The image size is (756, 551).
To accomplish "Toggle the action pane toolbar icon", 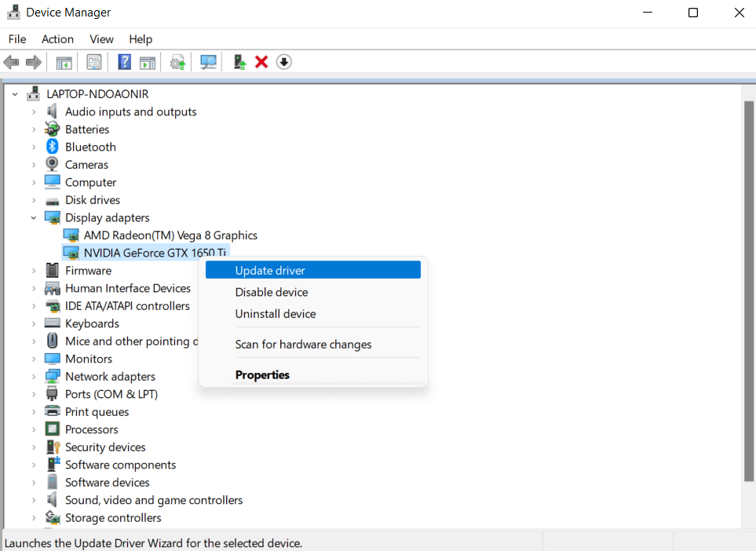I will click(x=148, y=62).
